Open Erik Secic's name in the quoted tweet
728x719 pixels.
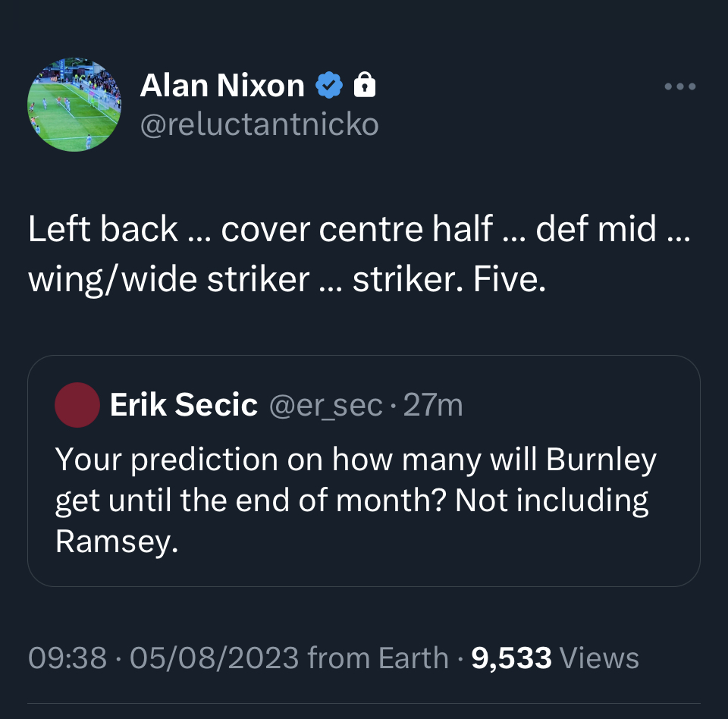click(184, 406)
